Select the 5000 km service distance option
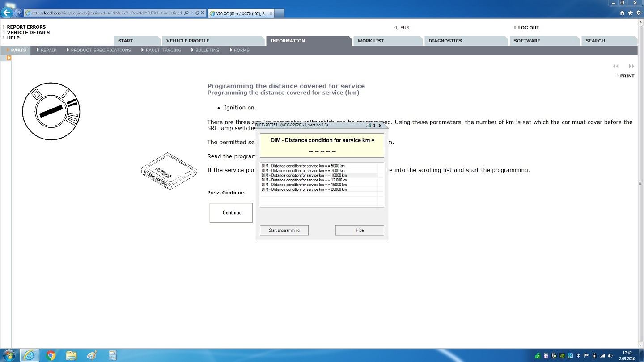This screenshot has width=644, height=362. (303, 166)
